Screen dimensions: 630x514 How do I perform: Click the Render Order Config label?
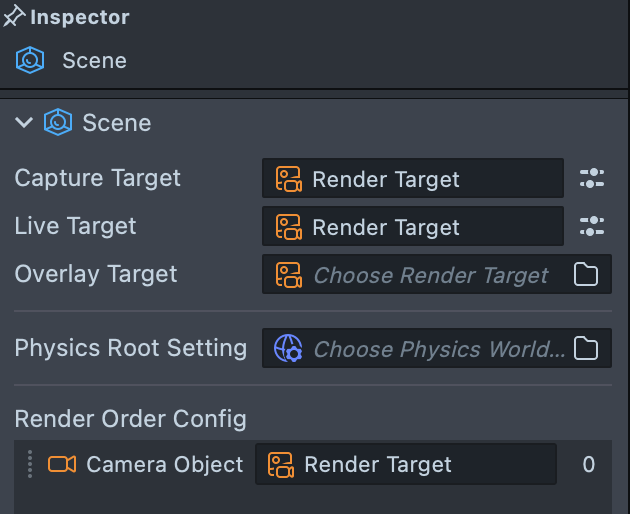(x=130, y=418)
